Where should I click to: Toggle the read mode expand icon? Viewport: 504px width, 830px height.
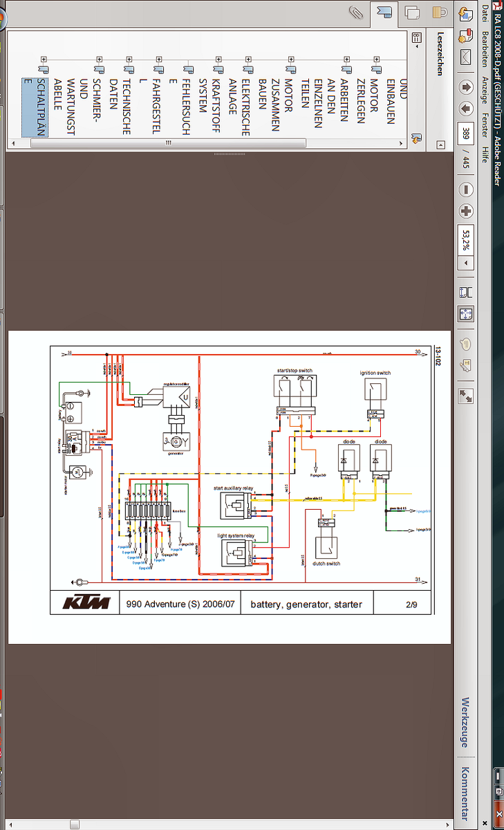[466, 396]
